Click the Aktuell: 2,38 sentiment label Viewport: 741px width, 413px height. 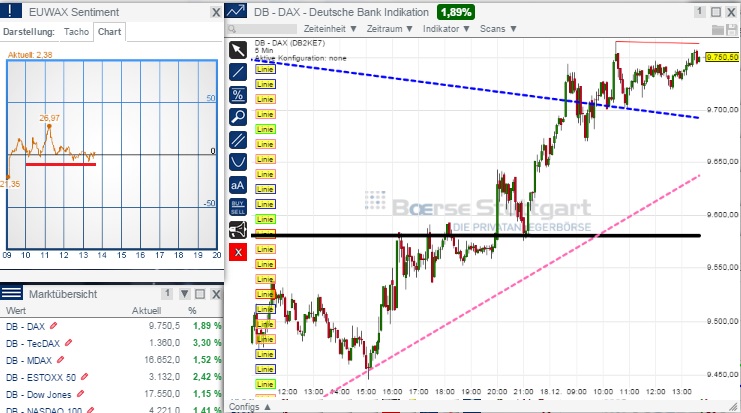point(30,55)
